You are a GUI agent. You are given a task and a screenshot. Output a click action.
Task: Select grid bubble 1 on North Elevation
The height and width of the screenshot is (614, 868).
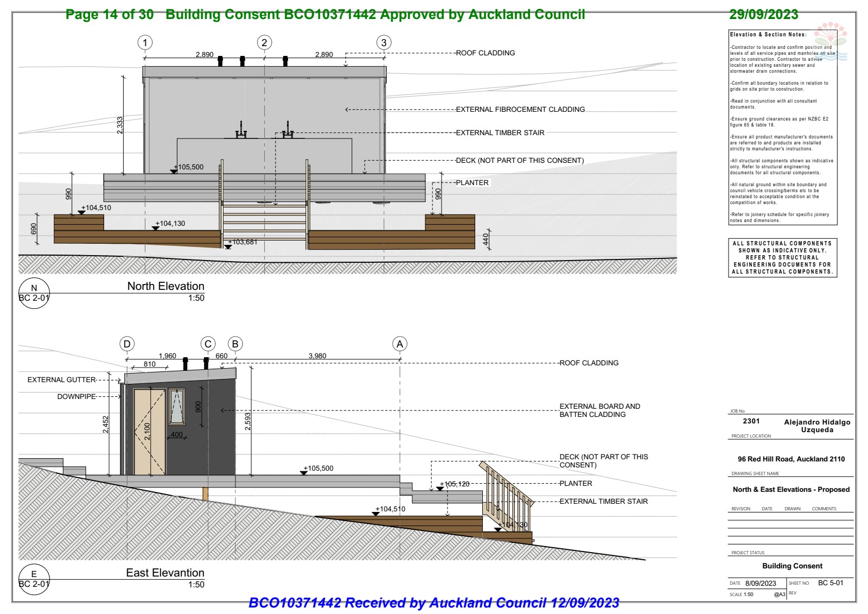click(145, 42)
